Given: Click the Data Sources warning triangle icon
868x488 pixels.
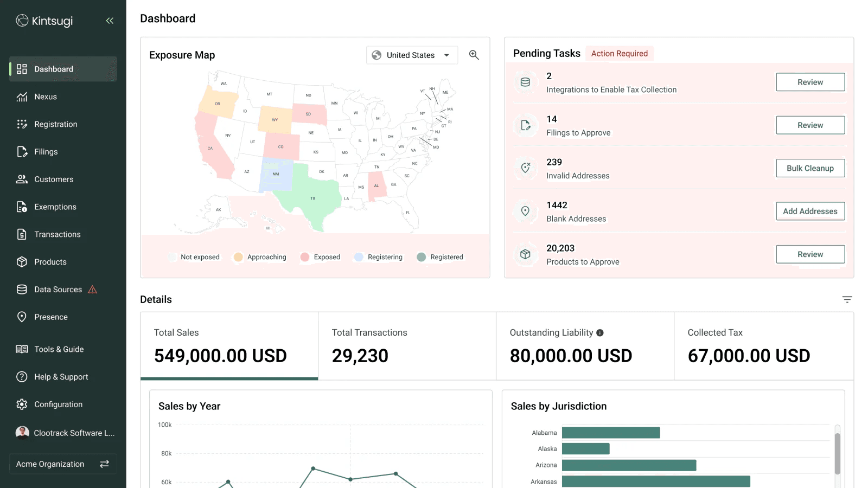Looking at the screenshot, I should pos(93,290).
